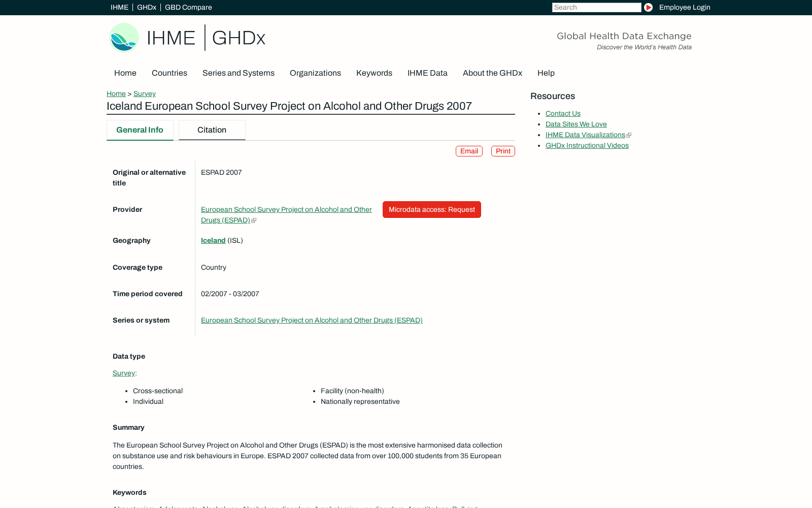Click the Email button
The image size is (812, 508).
pyautogui.click(x=469, y=151)
